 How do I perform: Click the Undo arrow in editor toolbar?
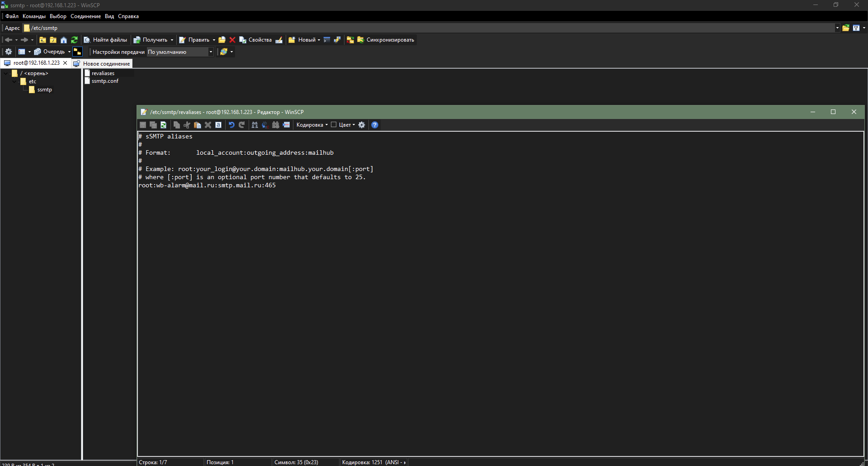tap(231, 125)
